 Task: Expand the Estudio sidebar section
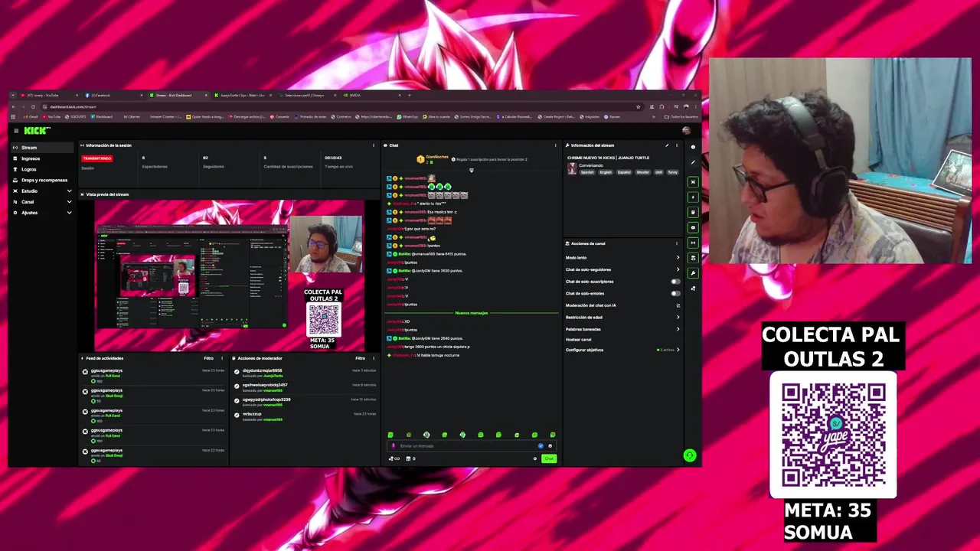click(42, 191)
